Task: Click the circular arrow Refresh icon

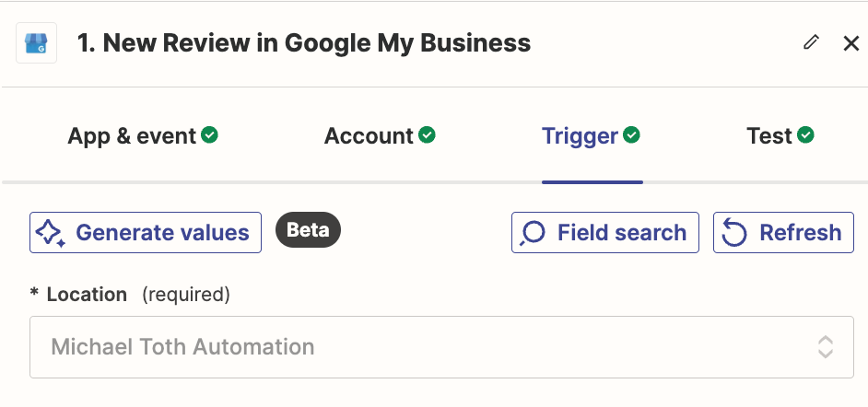Action: (x=734, y=233)
